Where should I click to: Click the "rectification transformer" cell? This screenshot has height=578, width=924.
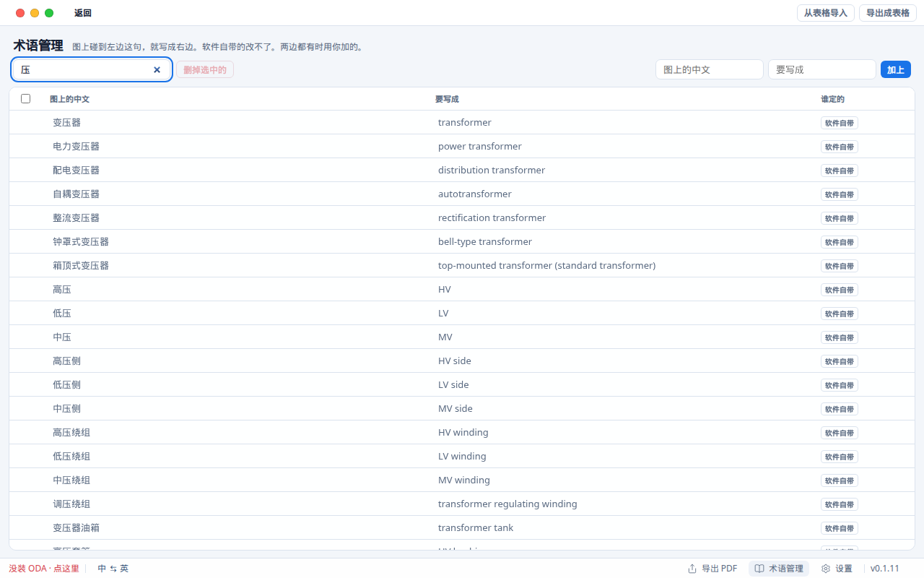492,217
